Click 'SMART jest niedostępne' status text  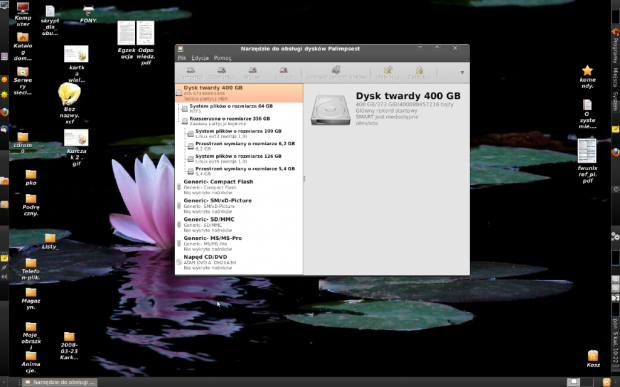click(387, 117)
